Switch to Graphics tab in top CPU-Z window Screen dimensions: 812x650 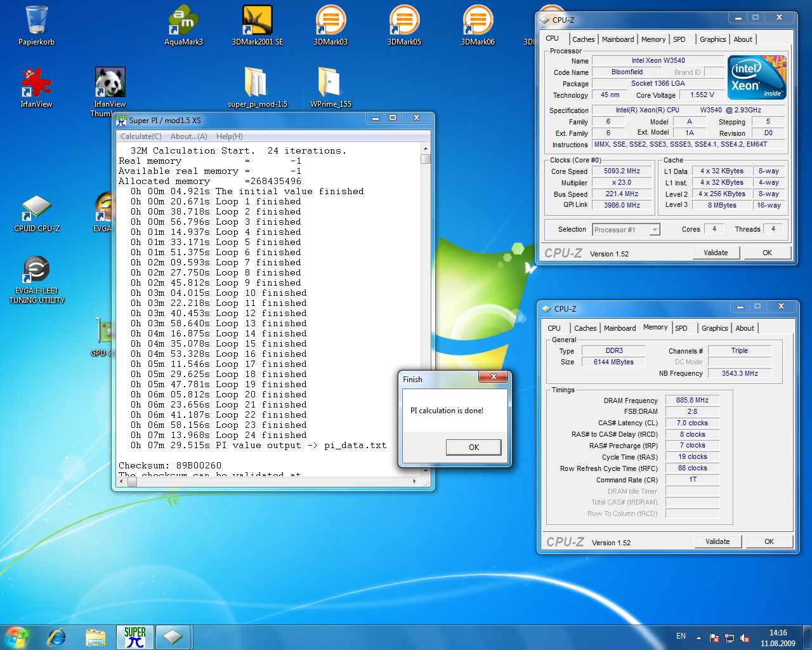click(712, 39)
